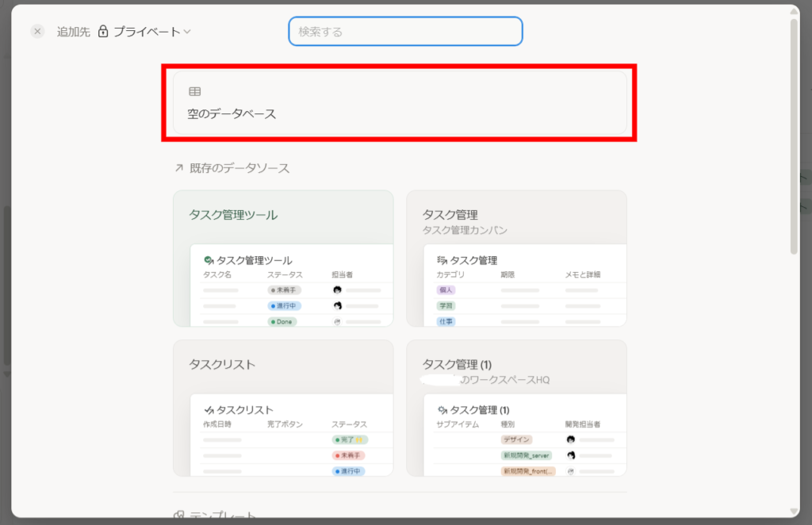The height and width of the screenshot is (525, 812).
Task: Click the 作成日時 column header
Action: pyautogui.click(x=217, y=424)
